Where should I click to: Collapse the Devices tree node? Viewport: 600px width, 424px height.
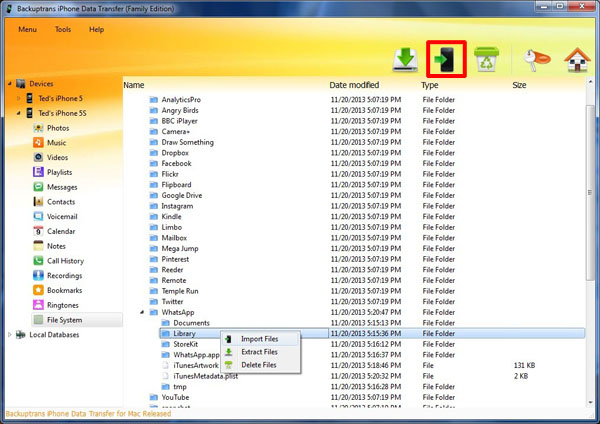coord(10,84)
